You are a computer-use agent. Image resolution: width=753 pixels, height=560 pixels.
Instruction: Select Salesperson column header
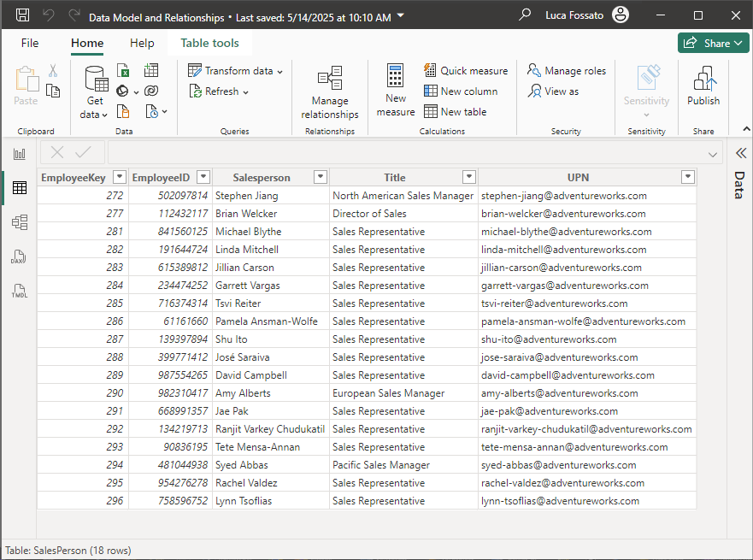pyautogui.click(x=262, y=177)
